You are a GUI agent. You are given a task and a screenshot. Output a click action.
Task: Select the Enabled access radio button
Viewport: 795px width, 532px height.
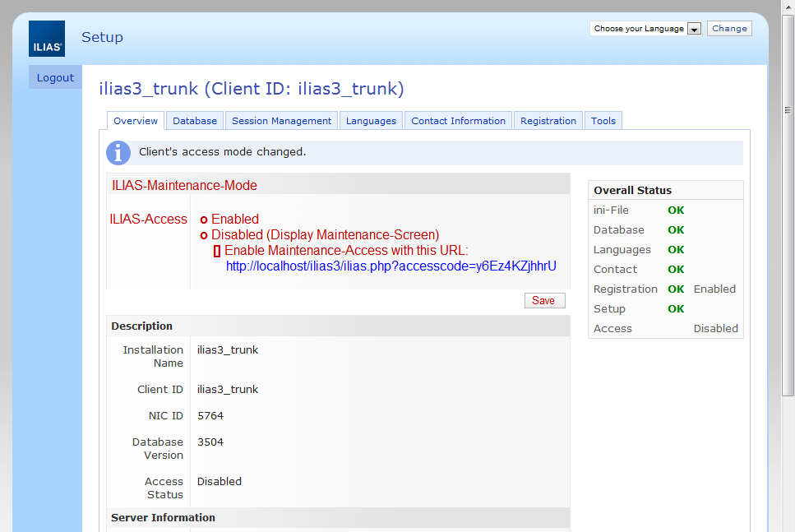pyautogui.click(x=204, y=220)
